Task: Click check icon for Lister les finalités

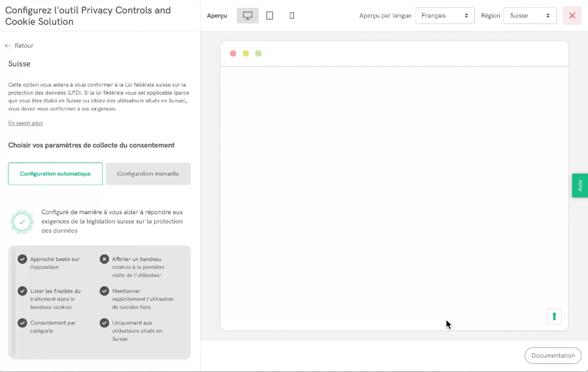Action: click(x=22, y=291)
